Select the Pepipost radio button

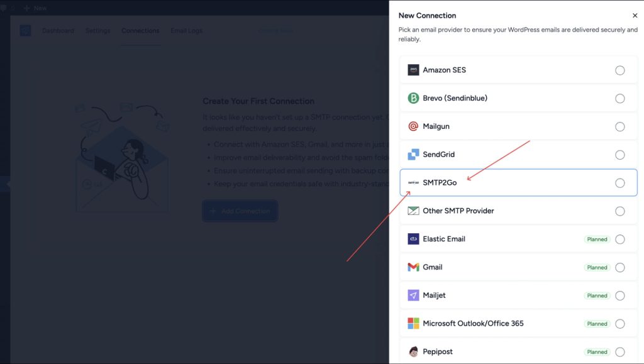coord(619,351)
